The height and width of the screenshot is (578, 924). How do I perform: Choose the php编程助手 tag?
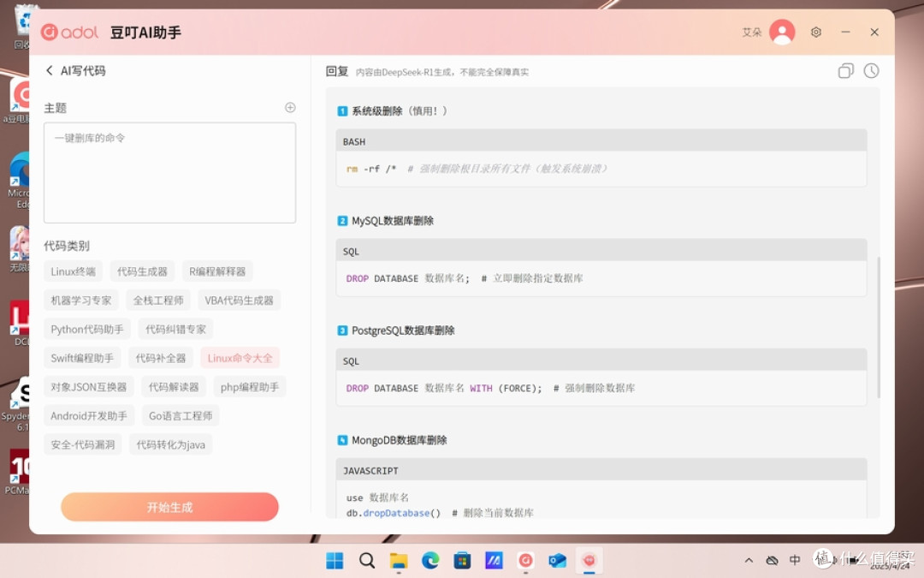[x=249, y=387]
